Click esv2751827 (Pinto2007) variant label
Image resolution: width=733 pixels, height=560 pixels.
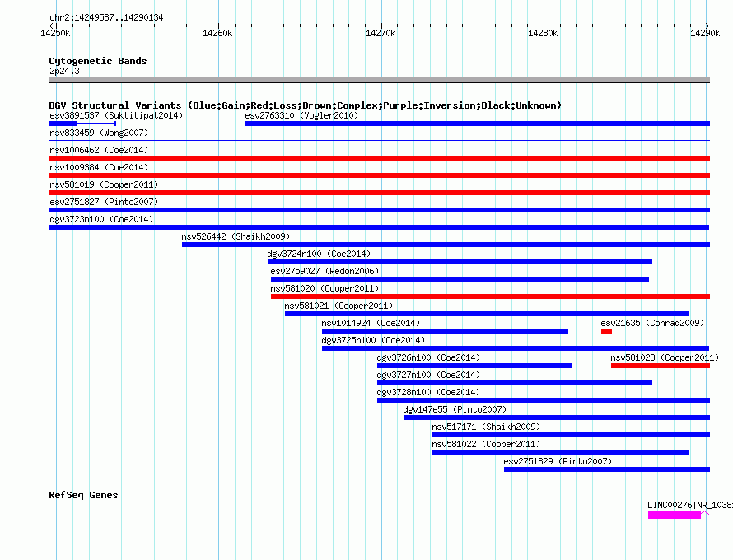[104, 202]
